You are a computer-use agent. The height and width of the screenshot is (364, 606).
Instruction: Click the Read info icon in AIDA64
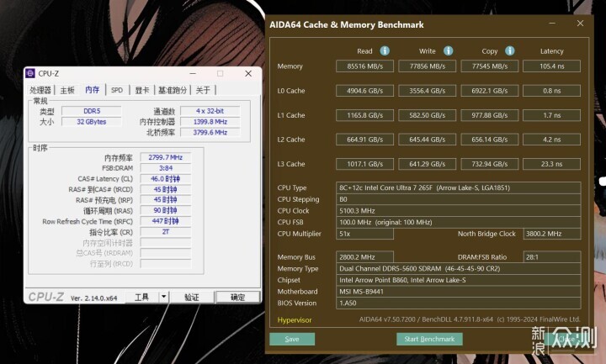coord(385,50)
